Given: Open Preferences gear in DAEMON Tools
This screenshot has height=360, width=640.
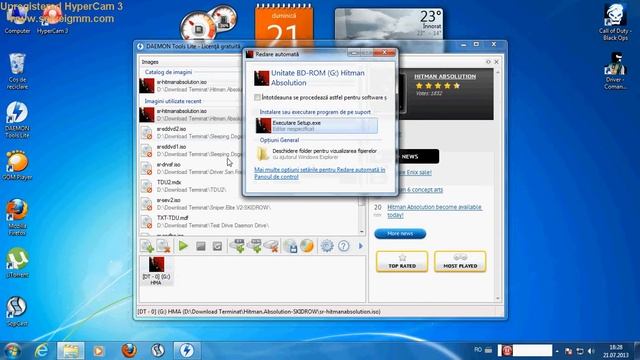Looking at the screenshot, I should click(327, 246).
